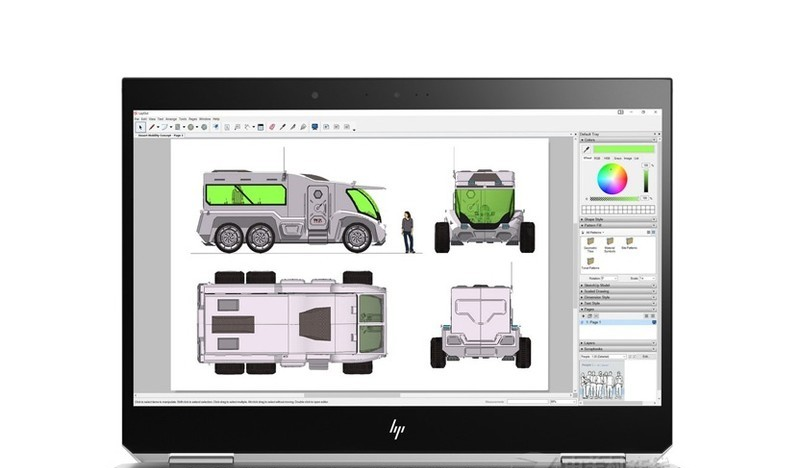Open the View menu

(152, 119)
